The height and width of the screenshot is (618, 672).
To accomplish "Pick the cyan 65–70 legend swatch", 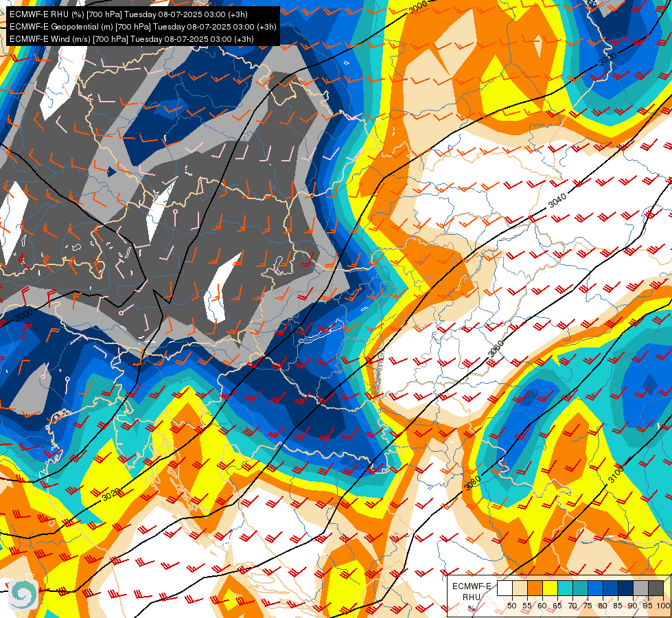I will (566, 588).
